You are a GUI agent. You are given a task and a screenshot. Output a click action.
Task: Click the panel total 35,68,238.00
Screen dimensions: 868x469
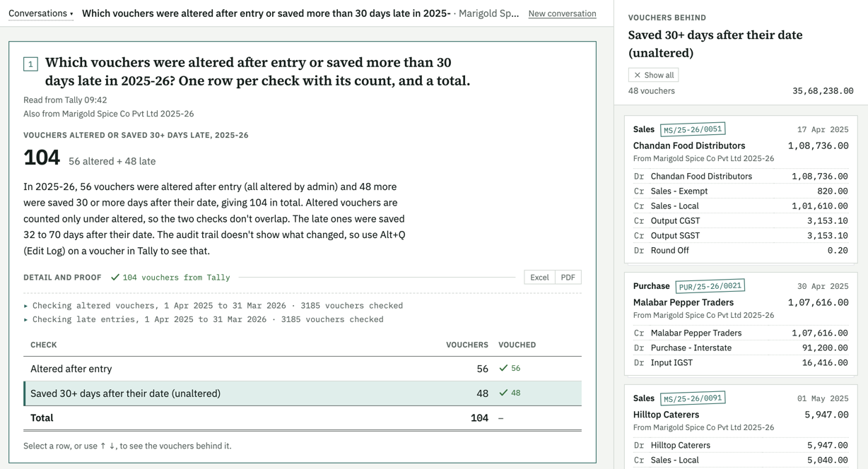823,90
